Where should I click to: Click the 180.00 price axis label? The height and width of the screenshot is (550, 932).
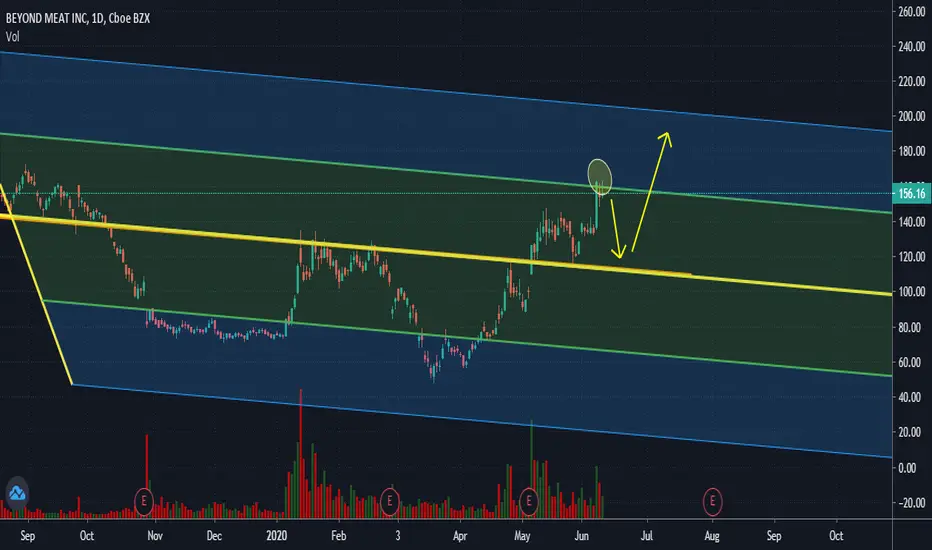912,152
